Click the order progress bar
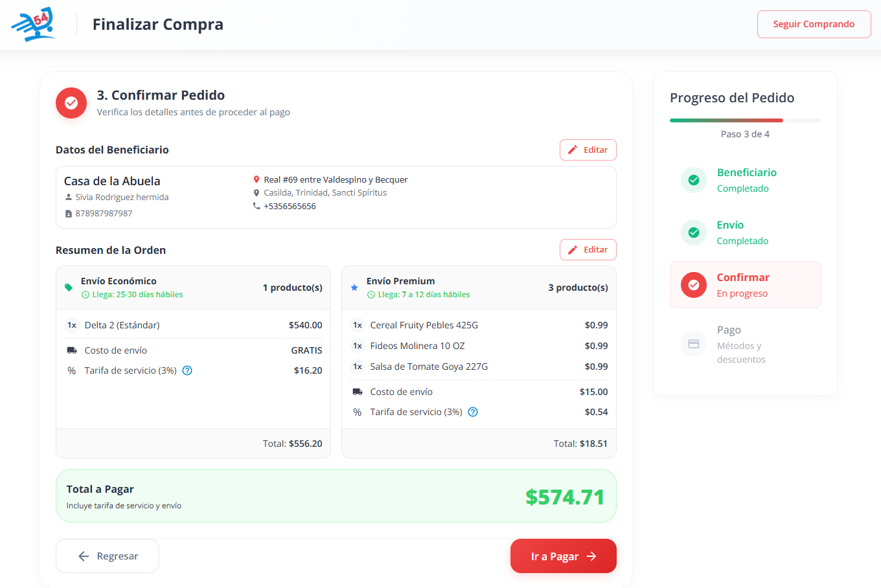 click(745, 120)
